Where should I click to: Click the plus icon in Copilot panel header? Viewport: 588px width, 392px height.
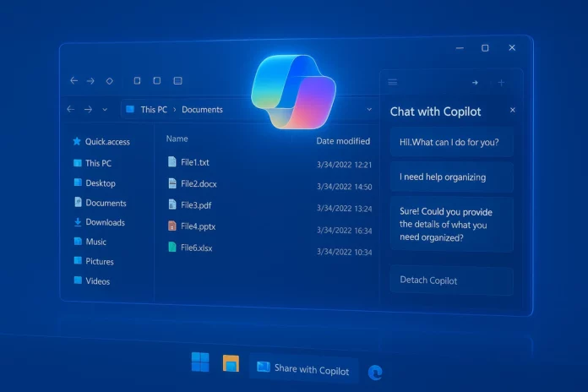501,83
